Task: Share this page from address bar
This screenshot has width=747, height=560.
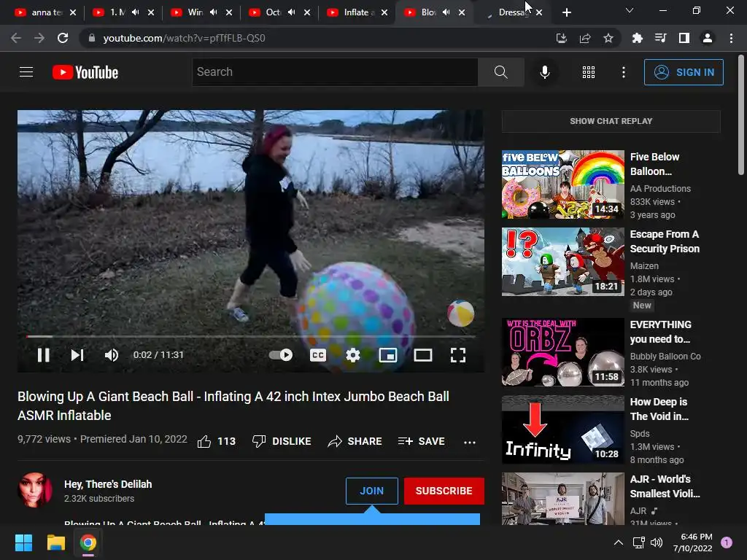Action: pos(585,38)
